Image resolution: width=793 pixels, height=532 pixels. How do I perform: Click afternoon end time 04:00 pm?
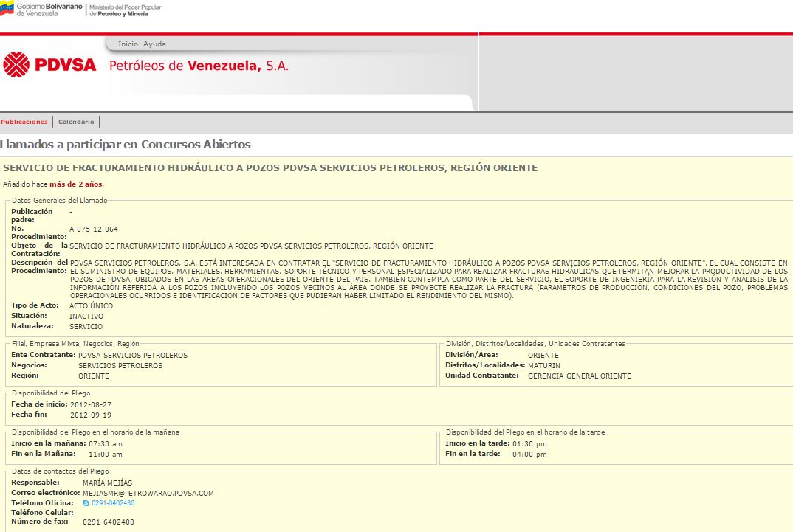click(x=529, y=455)
